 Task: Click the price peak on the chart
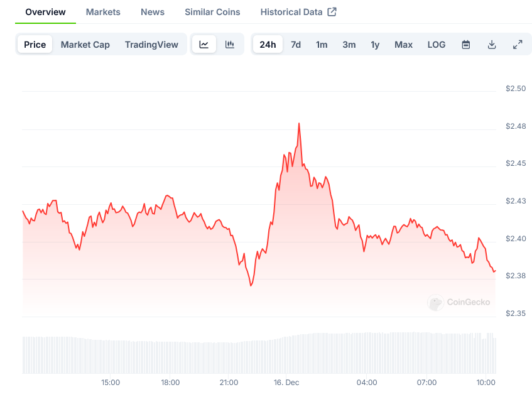pos(299,124)
